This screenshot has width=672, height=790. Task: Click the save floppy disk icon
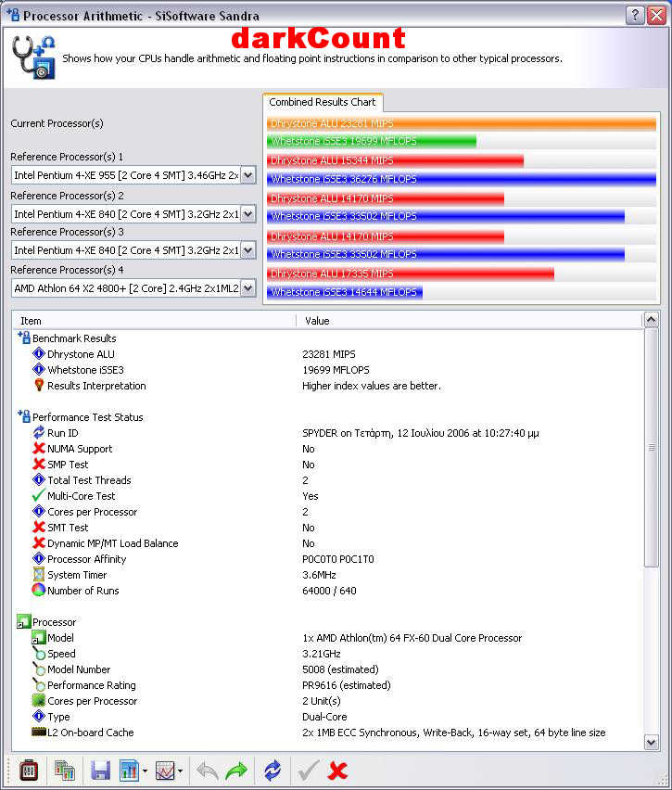(100, 771)
